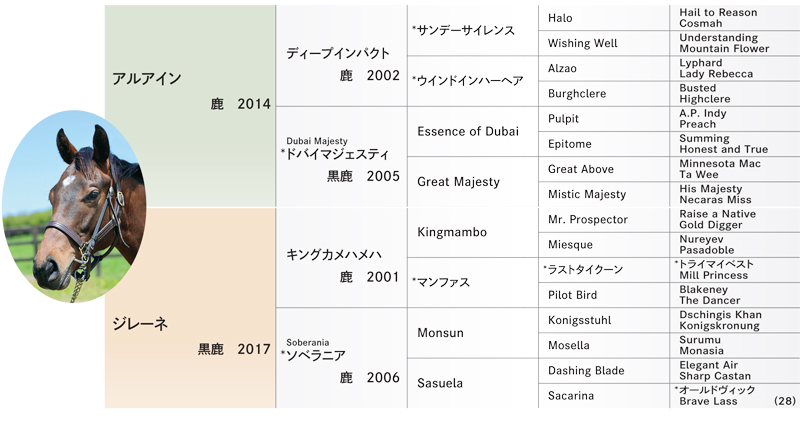Image resolution: width=800 pixels, height=425 pixels.
Task: Click ディープインパクト in the pedigree
Action: coord(342,56)
